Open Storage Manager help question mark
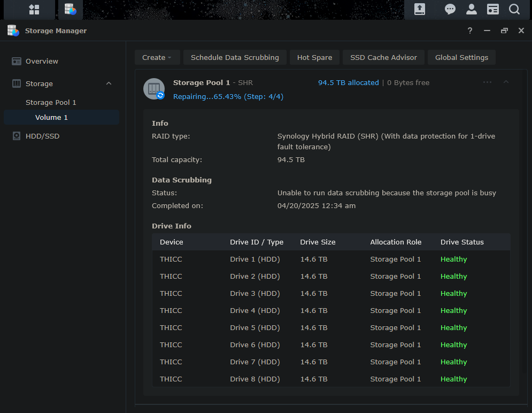 [x=470, y=31]
